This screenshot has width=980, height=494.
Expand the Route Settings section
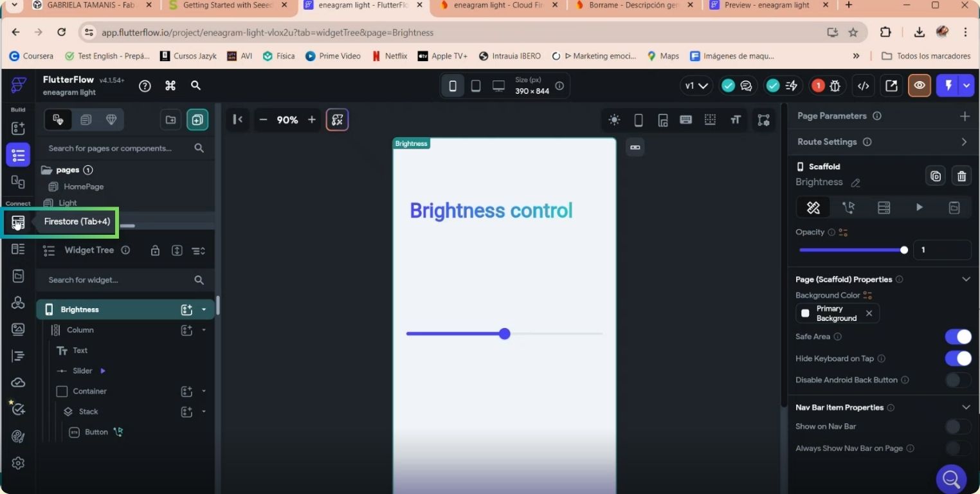pos(964,142)
